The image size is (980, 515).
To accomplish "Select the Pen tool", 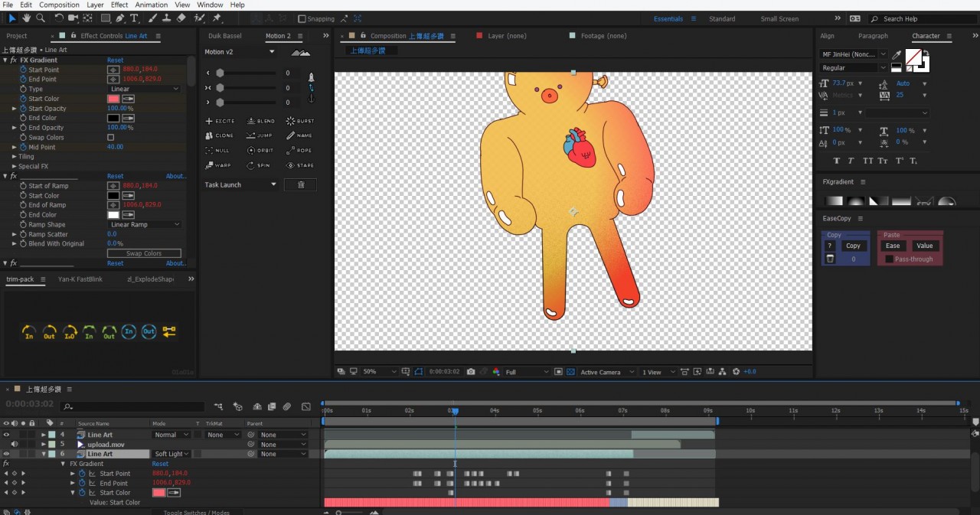I will (x=120, y=18).
